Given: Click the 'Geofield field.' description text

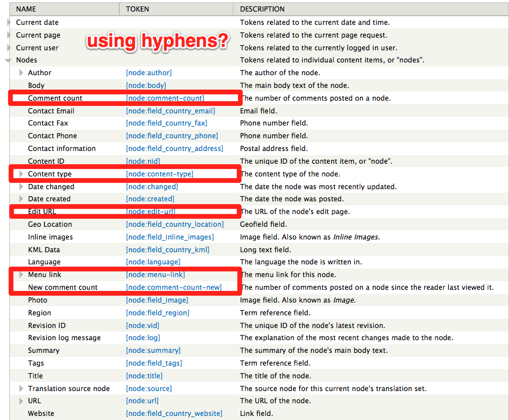Looking at the screenshot, I should [263, 224].
